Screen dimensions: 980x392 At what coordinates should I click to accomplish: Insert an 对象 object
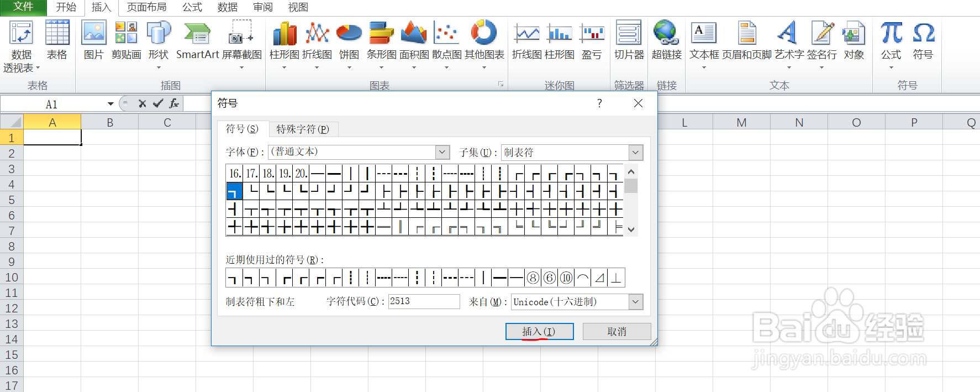tap(854, 40)
